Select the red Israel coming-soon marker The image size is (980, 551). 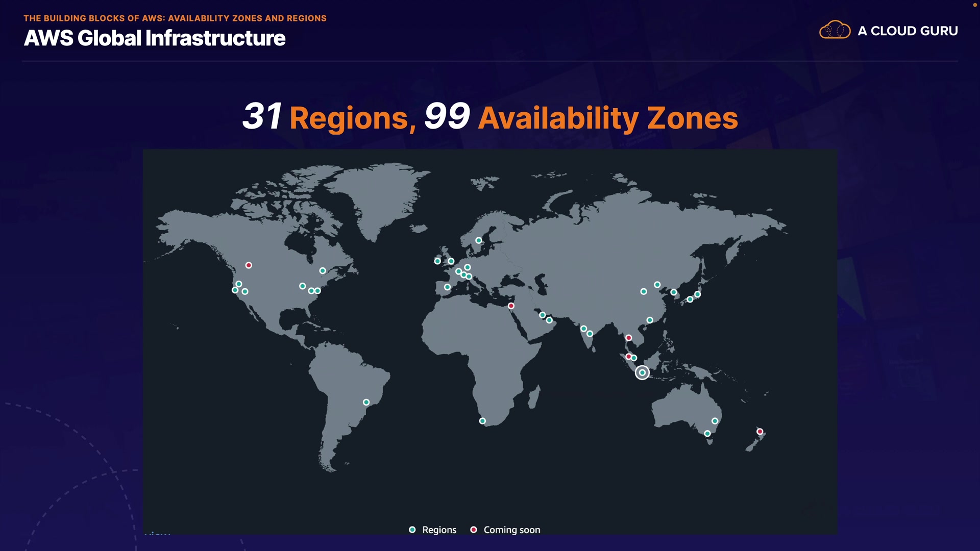pyautogui.click(x=511, y=306)
